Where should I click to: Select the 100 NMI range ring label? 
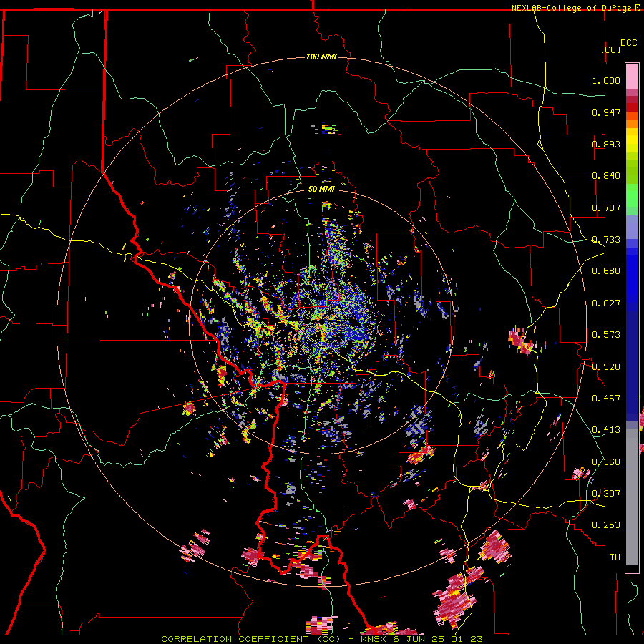pos(321,57)
